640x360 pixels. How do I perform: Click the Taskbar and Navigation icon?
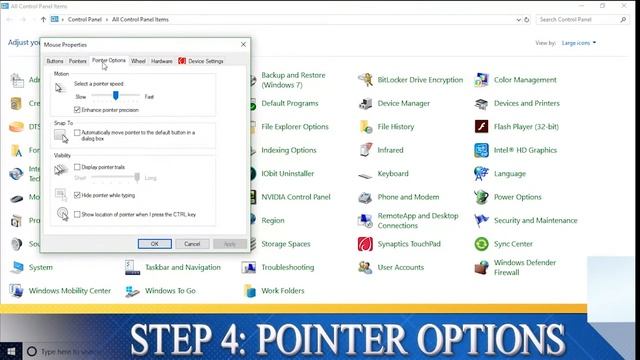pyautogui.click(x=133, y=268)
